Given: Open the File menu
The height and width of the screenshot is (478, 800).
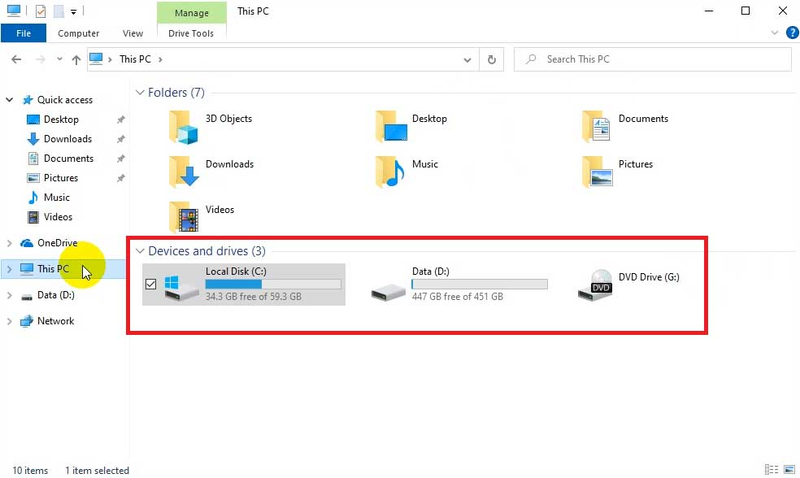Looking at the screenshot, I should click(23, 33).
